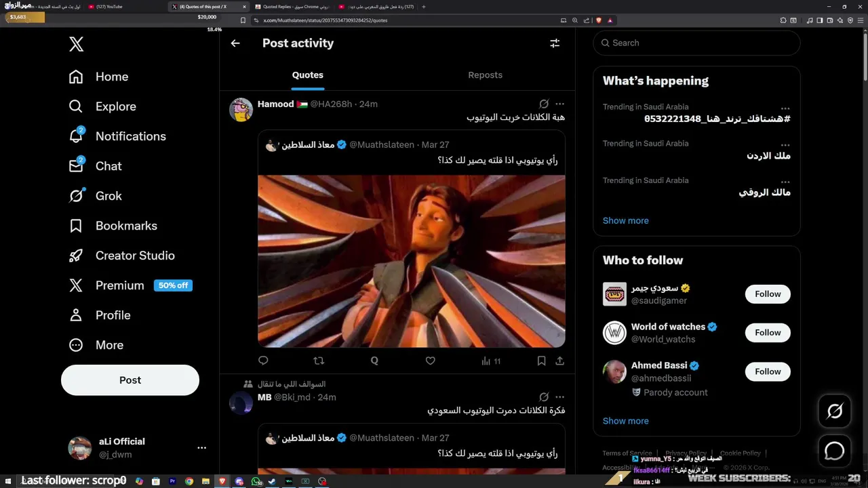Open the floating Grok button
The image size is (868, 488).
click(x=835, y=411)
